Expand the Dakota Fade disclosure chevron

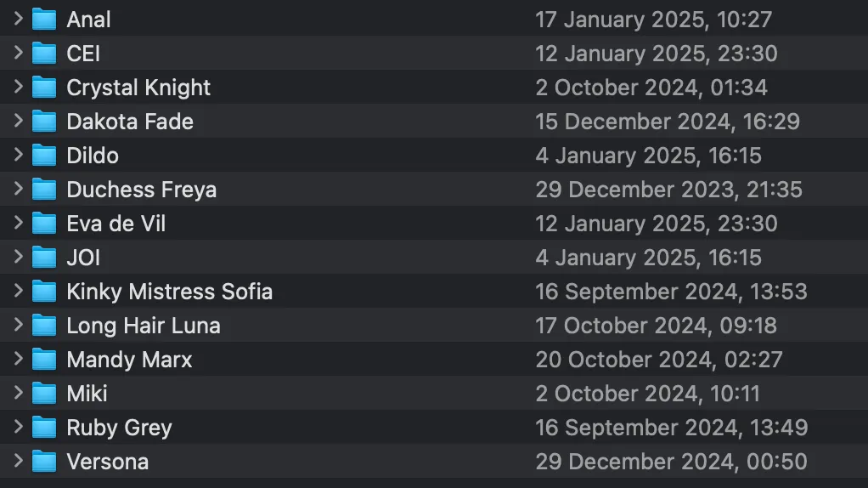click(x=19, y=120)
